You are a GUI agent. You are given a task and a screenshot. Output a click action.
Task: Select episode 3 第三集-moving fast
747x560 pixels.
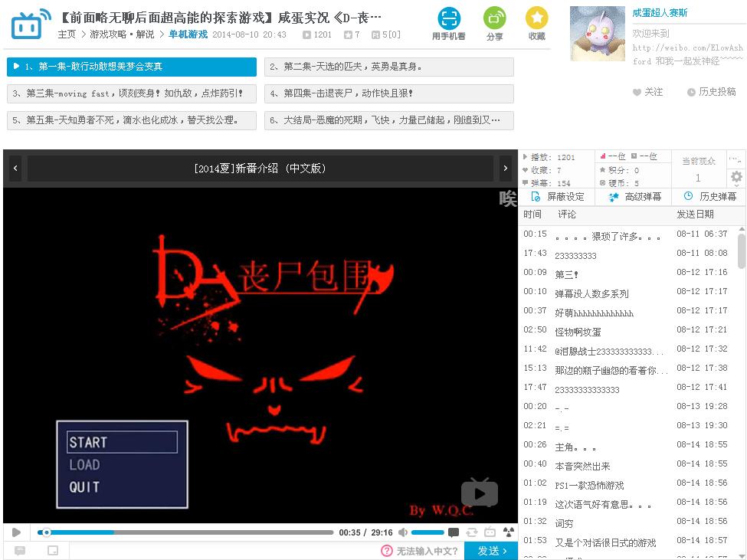click(132, 93)
